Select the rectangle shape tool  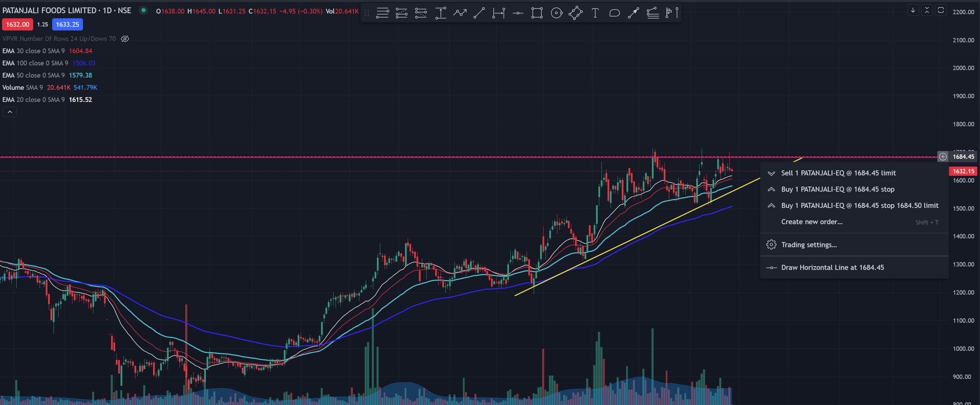[537, 13]
